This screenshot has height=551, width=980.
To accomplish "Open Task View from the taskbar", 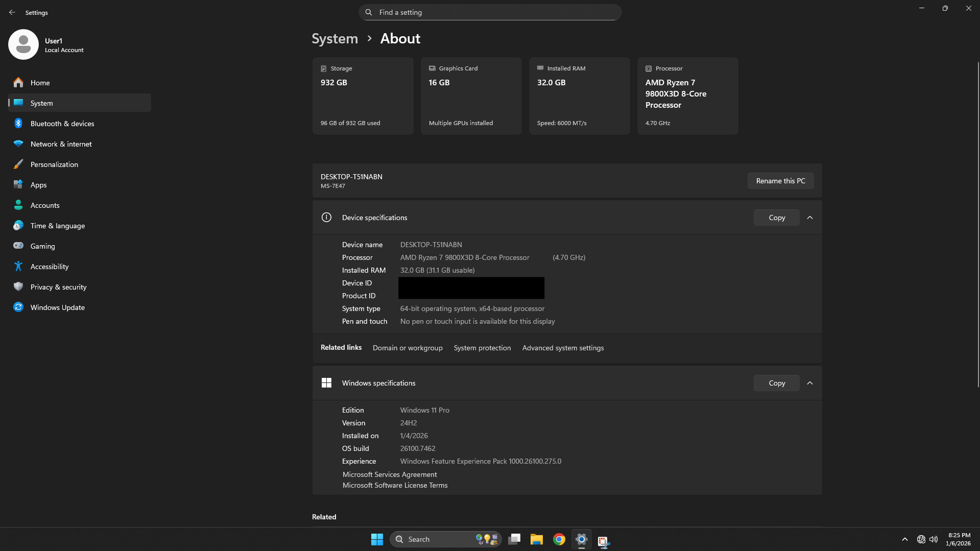I will pyautogui.click(x=514, y=539).
